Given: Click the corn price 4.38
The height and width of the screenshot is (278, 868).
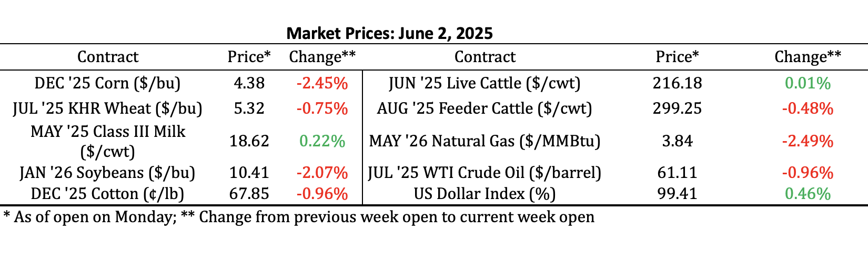Looking at the screenshot, I should (249, 83).
